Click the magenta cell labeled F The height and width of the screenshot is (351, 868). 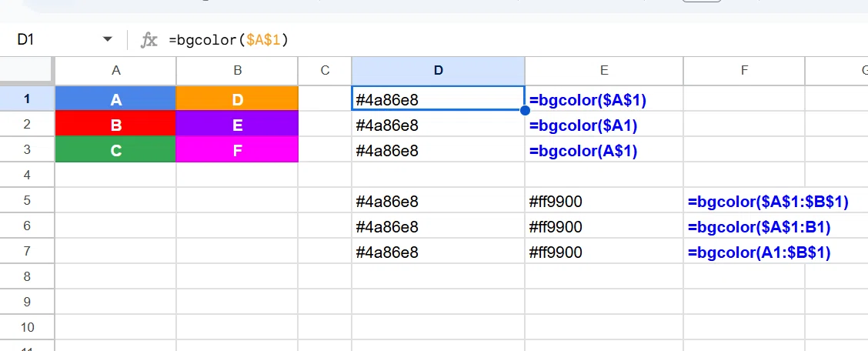tap(238, 149)
